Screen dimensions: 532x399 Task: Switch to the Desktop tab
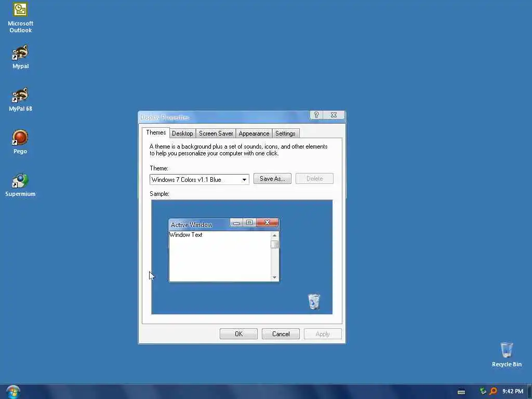(182, 134)
